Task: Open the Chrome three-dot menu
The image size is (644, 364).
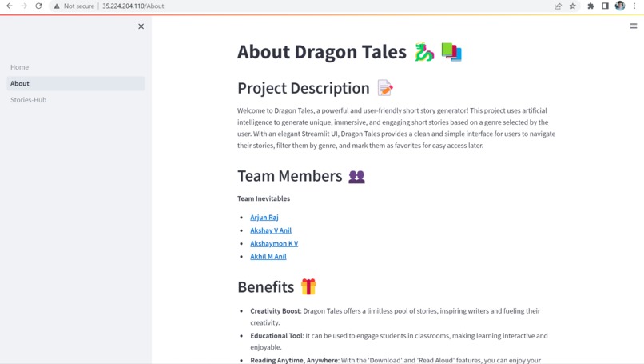Action: pyautogui.click(x=634, y=6)
